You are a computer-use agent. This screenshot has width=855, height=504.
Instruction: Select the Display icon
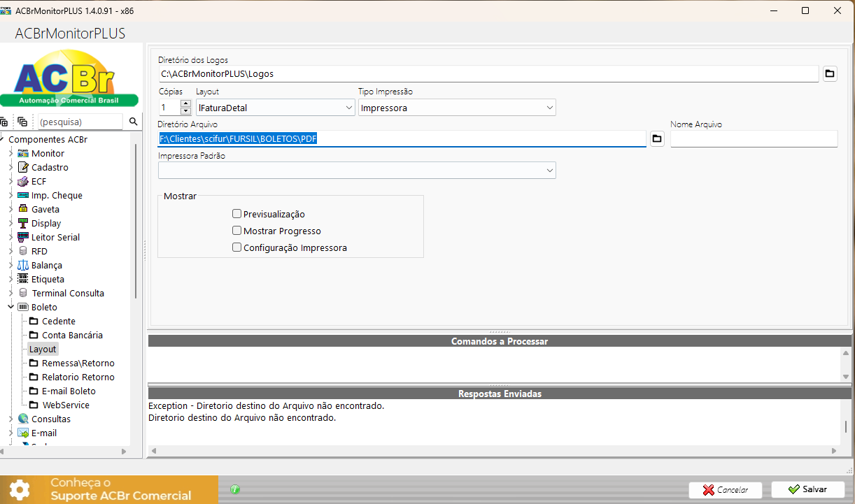click(x=23, y=223)
